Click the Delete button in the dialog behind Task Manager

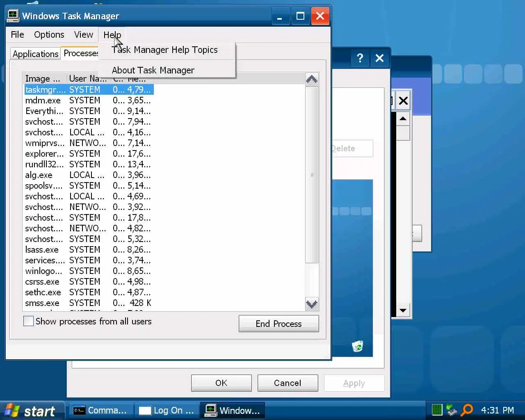(x=352, y=148)
